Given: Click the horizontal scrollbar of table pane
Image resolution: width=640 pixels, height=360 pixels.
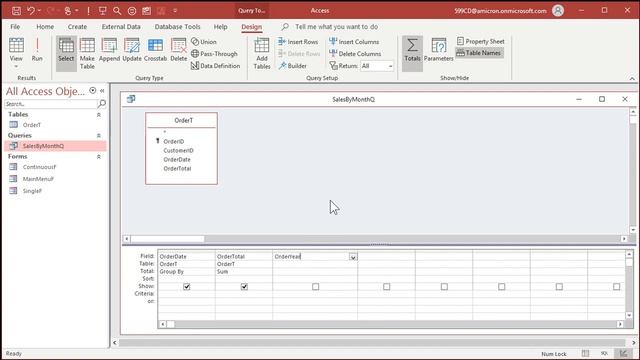Looking at the screenshot, I should click(x=375, y=239).
